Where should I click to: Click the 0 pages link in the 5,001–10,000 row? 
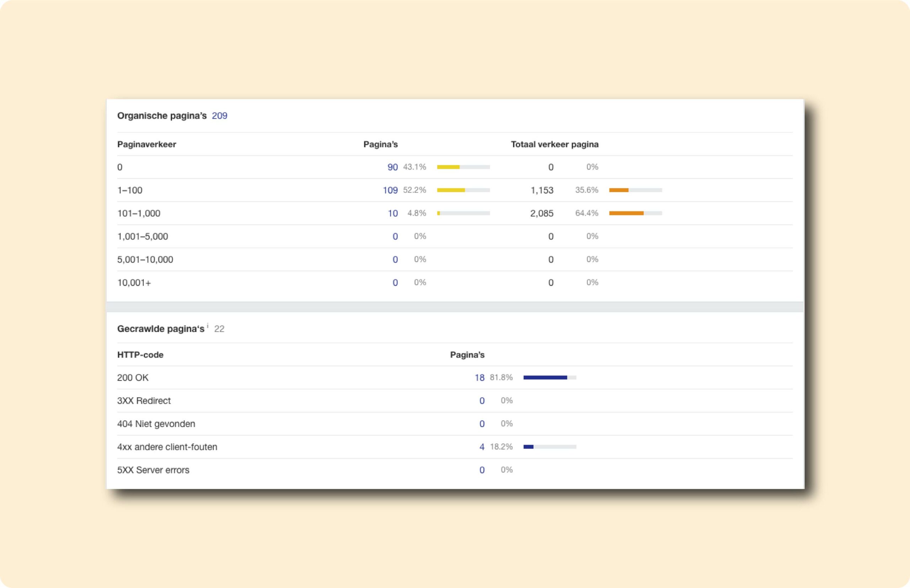[395, 260]
